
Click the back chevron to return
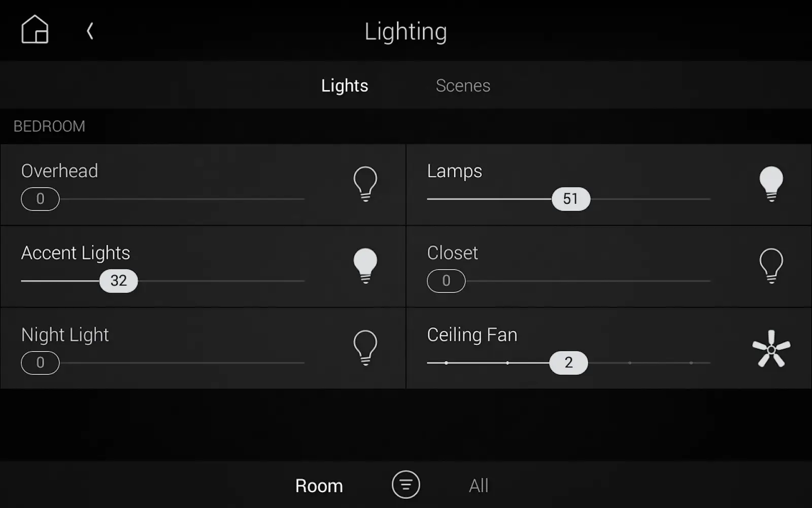[90, 30]
